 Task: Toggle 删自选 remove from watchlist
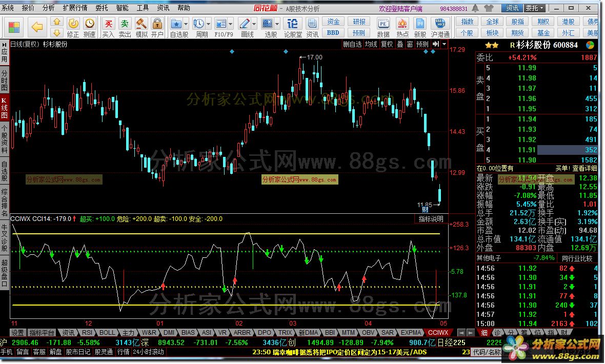(x=352, y=45)
